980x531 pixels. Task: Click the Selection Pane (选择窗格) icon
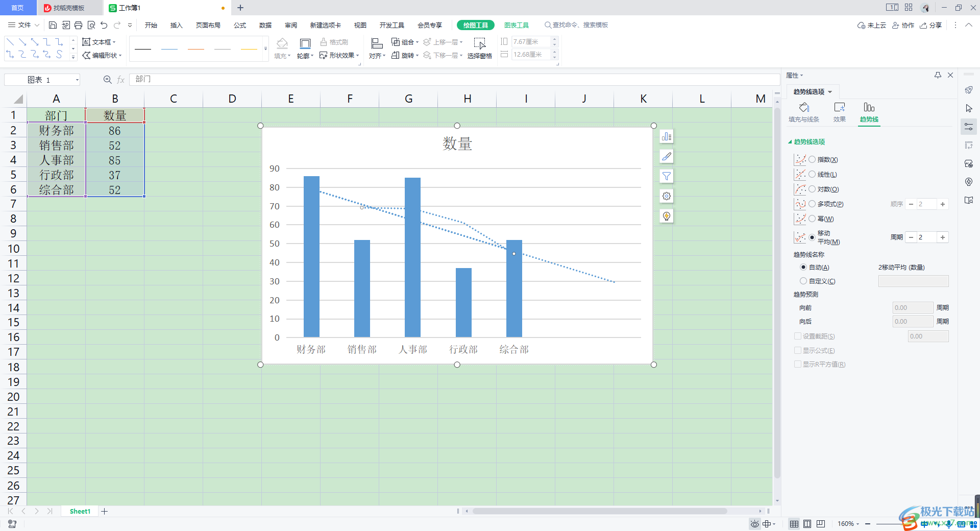480,43
